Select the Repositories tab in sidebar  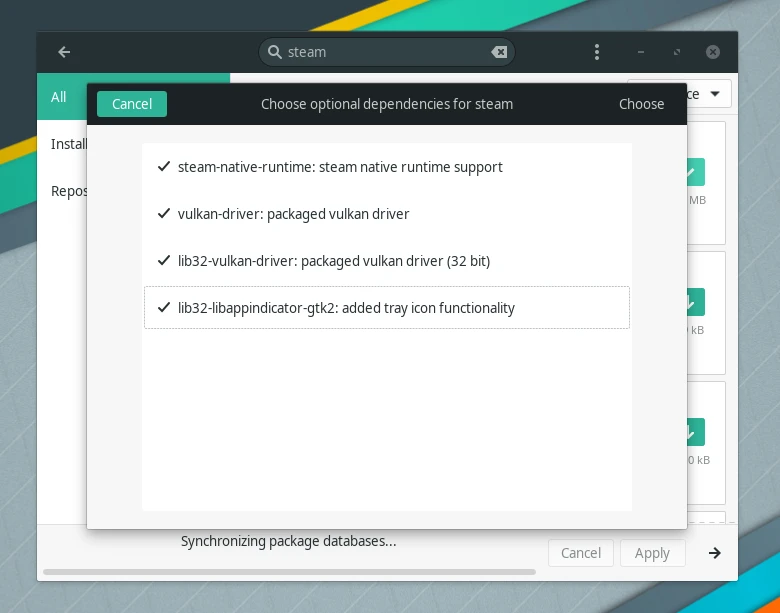(62, 191)
